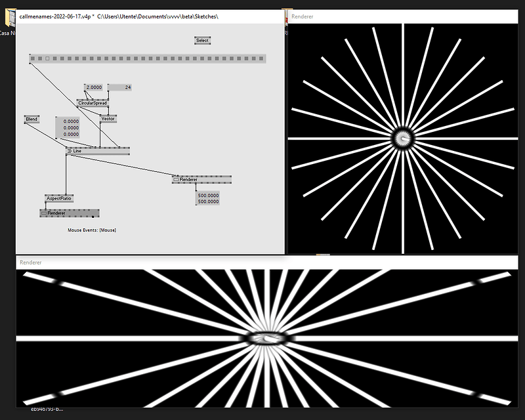Click the three-row 0.0000 value box
The width and height of the screenshot is (525, 420).
coord(68,127)
